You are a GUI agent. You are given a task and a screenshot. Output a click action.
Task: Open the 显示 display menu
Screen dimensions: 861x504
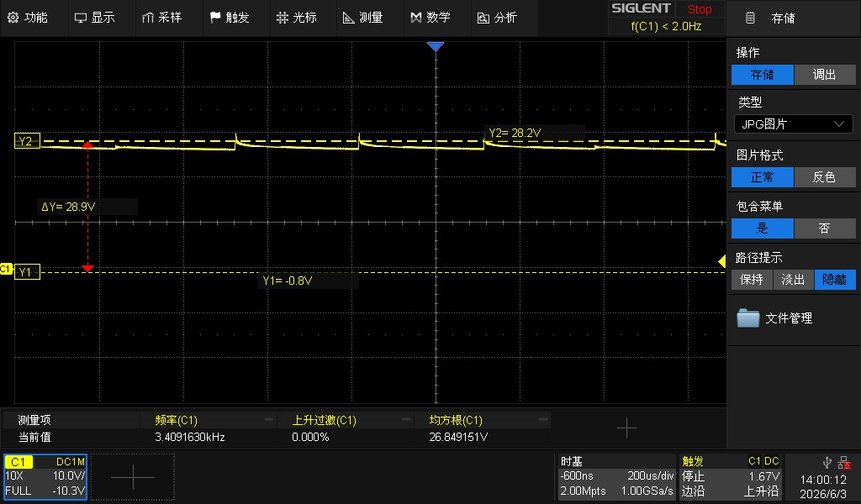click(94, 18)
